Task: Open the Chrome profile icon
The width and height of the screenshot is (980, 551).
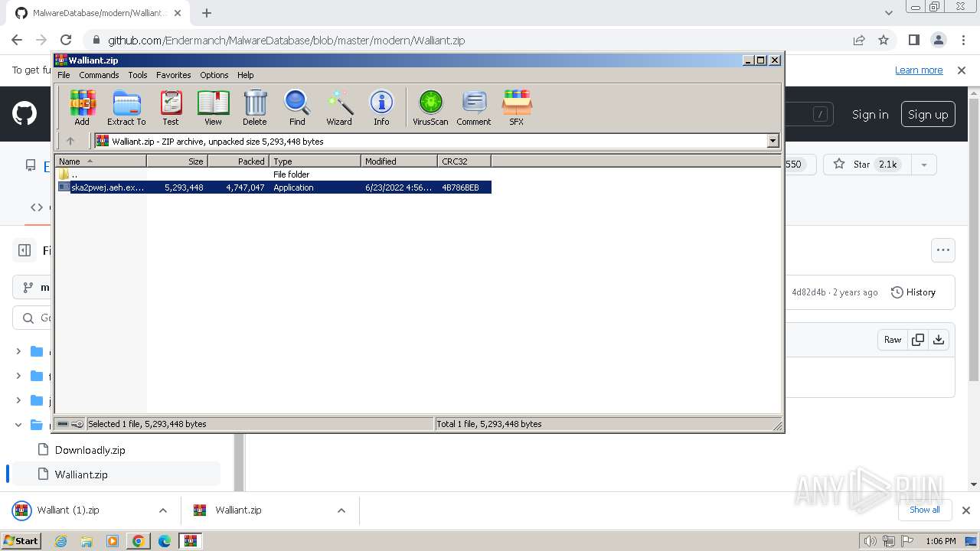Action: (x=939, y=40)
